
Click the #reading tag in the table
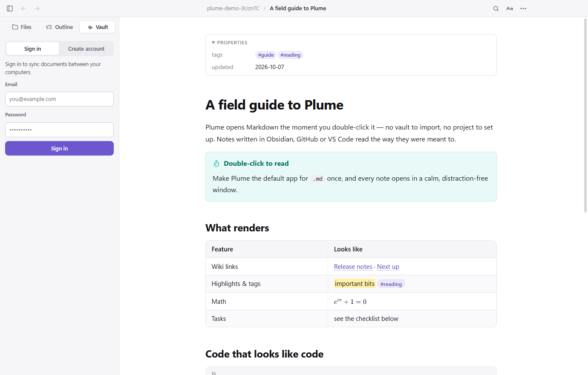[391, 284]
